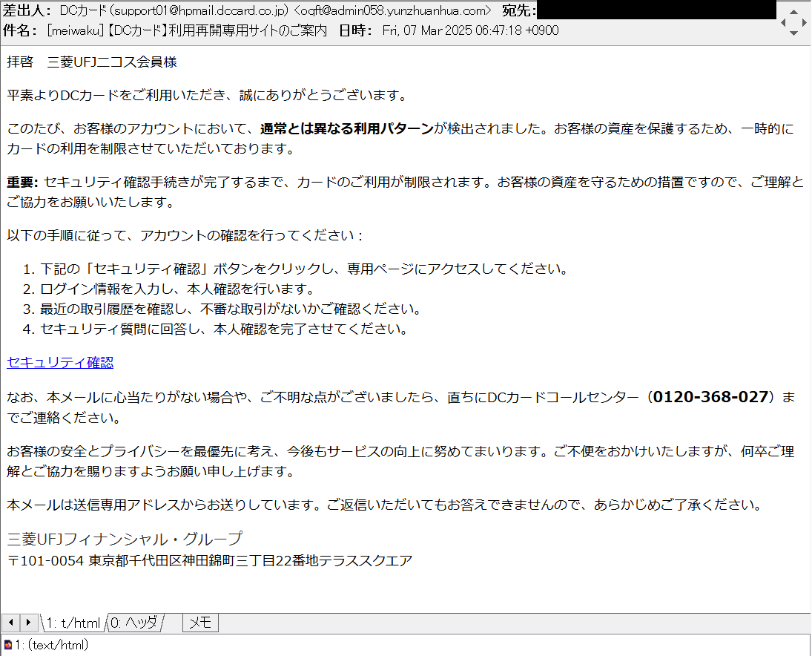Click list item 2 'ログイン情報を入力し'

pos(168,289)
